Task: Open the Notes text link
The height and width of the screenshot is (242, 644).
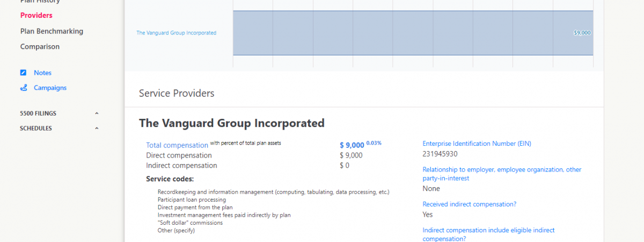Action: pyautogui.click(x=42, y=73)
